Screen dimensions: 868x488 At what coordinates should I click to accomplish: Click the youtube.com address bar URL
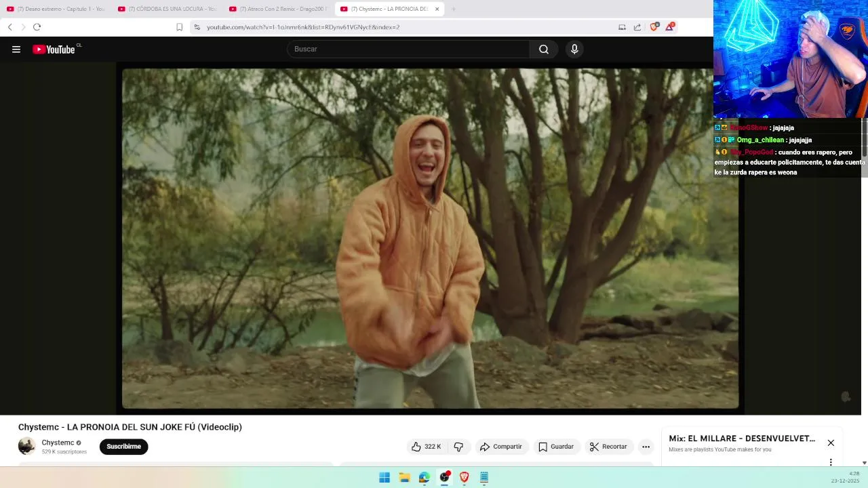click(x=303, y=27)
